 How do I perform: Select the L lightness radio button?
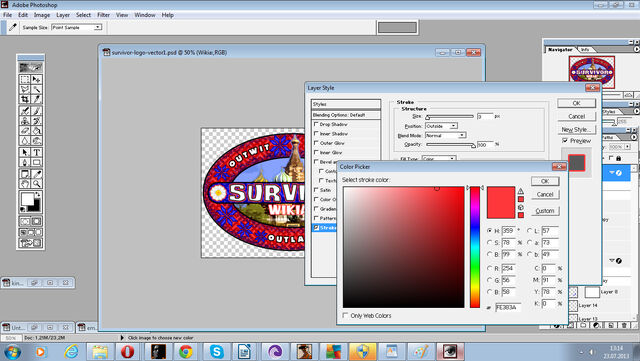pos(529,230)
